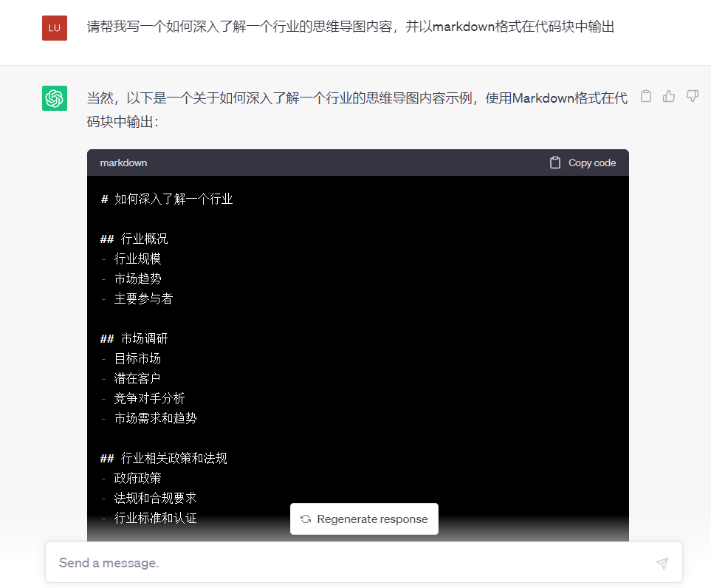The height and width of the screenshot is (588, 711).
Task: Select the line 市场调研 inside the code
Action: click(x=133, y=338)
